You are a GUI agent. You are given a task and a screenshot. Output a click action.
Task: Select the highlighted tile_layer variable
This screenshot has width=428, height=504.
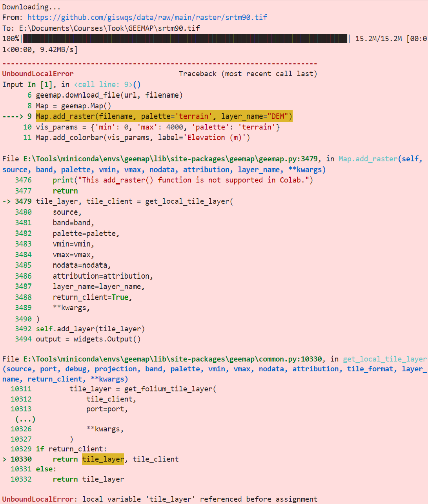[103, 459]
